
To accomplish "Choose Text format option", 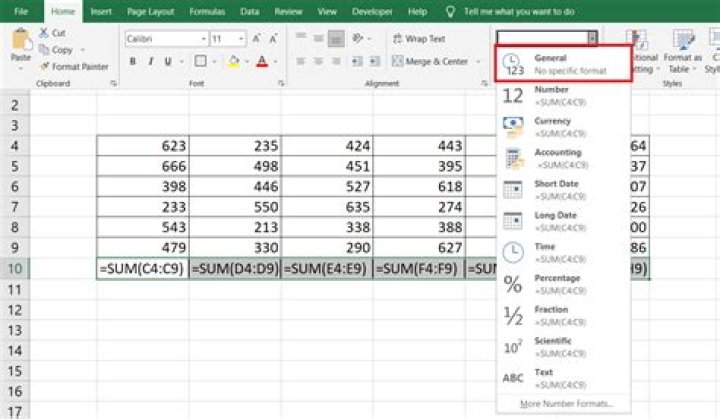I will (563, 378).
